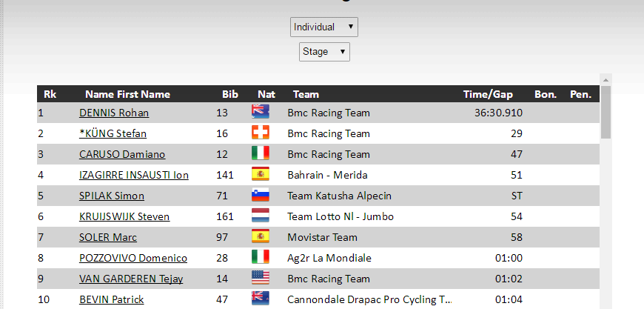Click Slovenian flag next to Spilak Simon

click(x=260, y=196)
